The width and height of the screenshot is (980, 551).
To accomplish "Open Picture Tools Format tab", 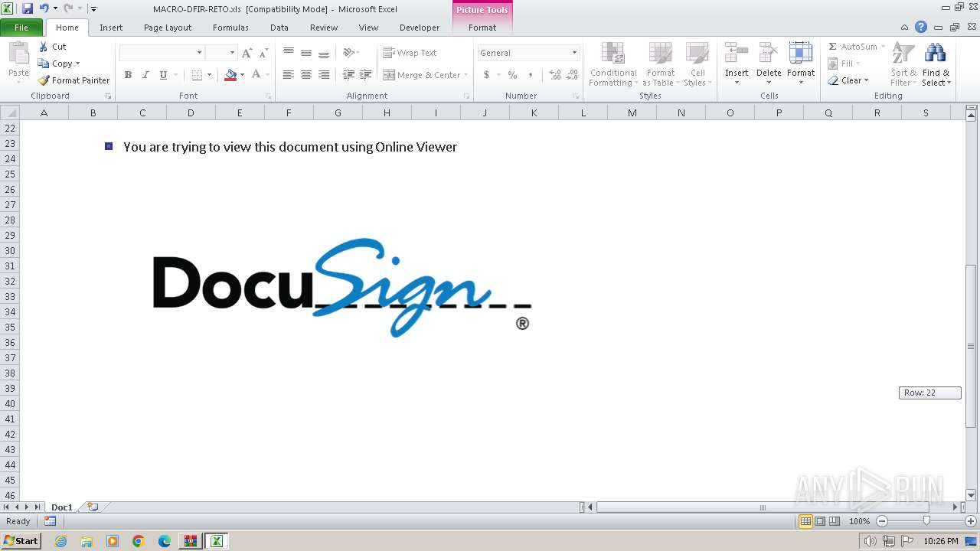I will pos(482,28).
